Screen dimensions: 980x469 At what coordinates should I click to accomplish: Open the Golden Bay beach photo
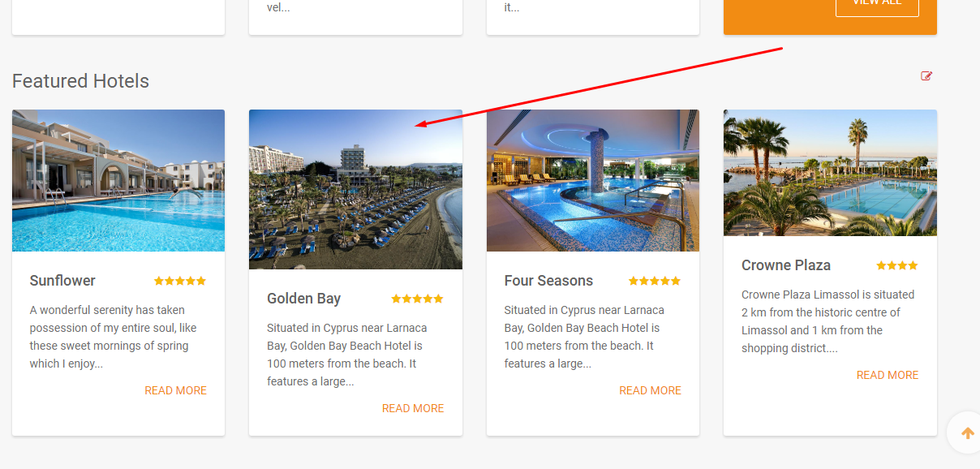355,190
